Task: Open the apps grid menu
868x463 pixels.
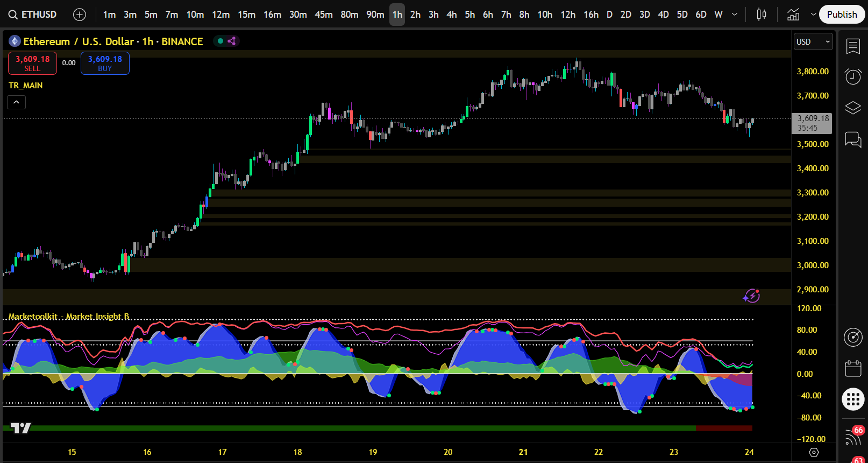Action: click(x=853, y=399)
